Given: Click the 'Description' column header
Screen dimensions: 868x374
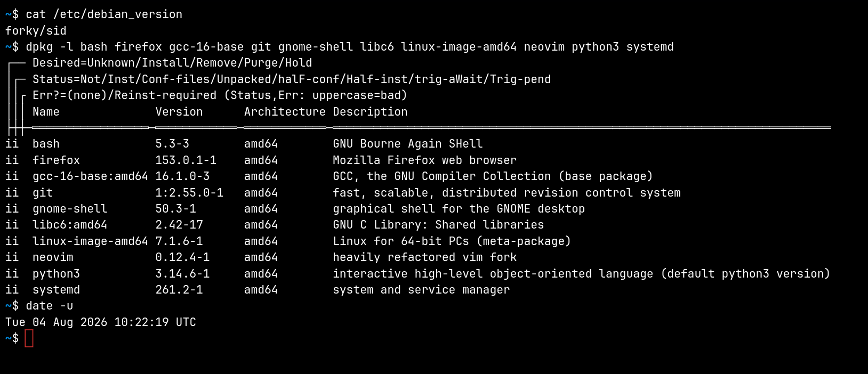Looking at the screenshot, I should (x=370, y=112).
